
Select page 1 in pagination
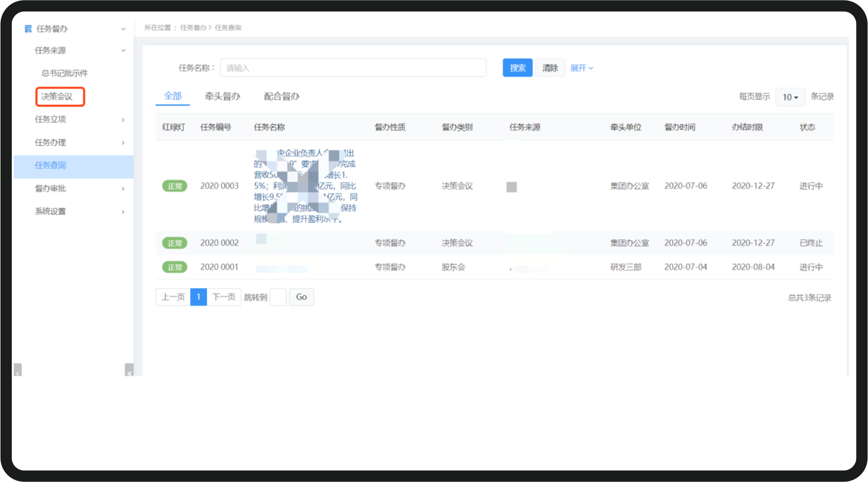pyautogui.click(x=198, y=297)
